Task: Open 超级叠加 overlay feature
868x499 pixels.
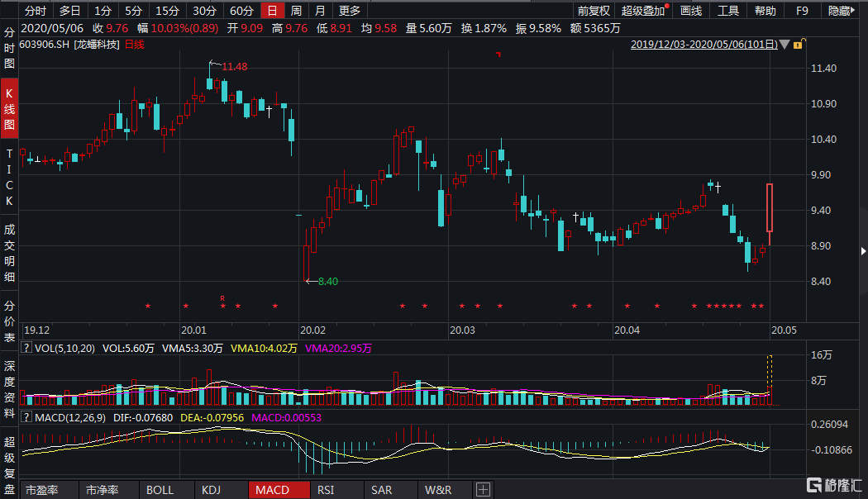Action: point(642,11)
